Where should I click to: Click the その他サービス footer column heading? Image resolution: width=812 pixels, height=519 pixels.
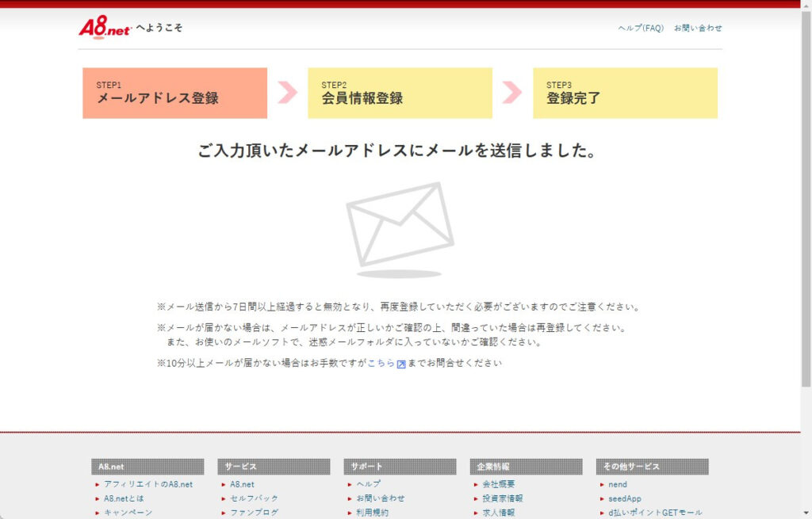653,466
